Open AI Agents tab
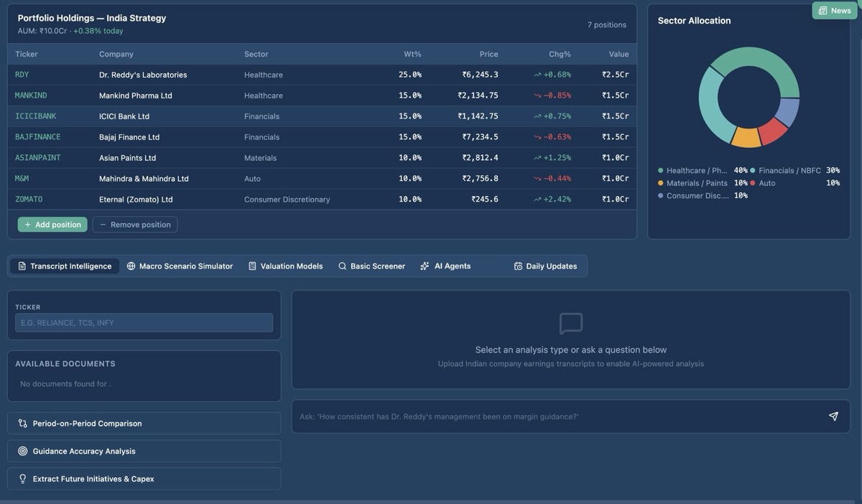Viewport: 862px width, 504px height. coord(445,266)
